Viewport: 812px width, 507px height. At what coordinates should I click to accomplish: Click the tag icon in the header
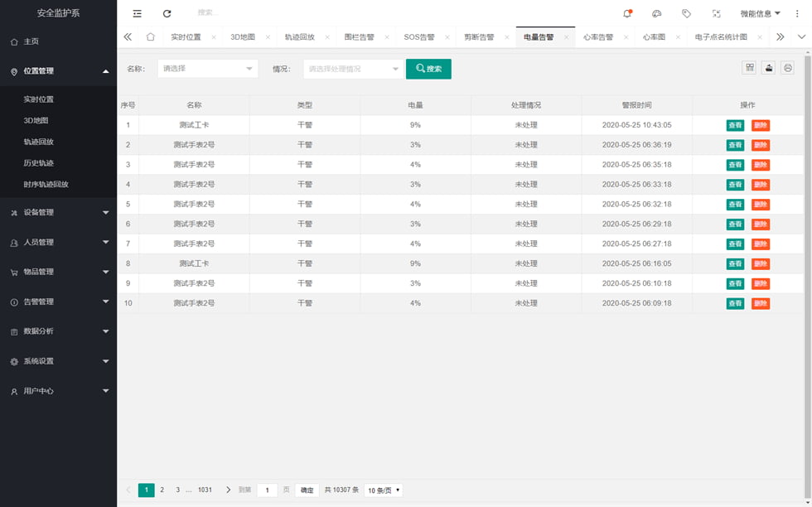pyautogui.click(x=685, y=13)
